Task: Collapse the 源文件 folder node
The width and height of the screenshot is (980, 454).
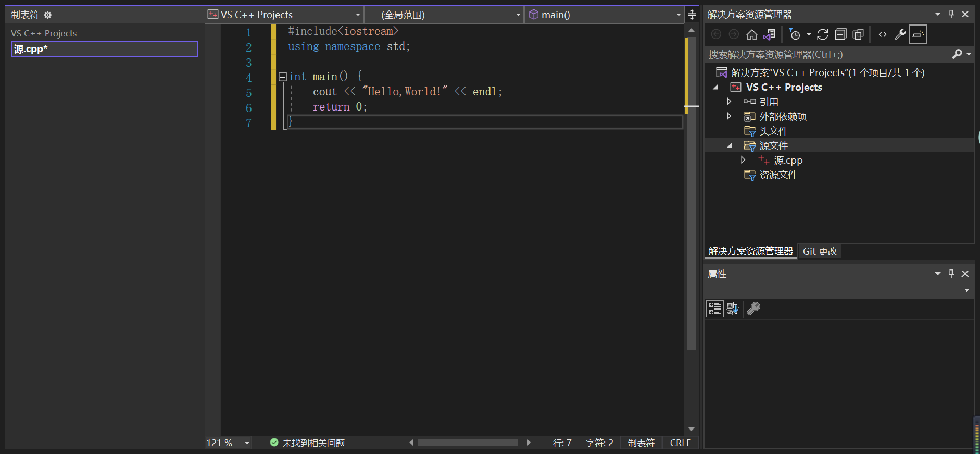Action: [x=730, y=145]
